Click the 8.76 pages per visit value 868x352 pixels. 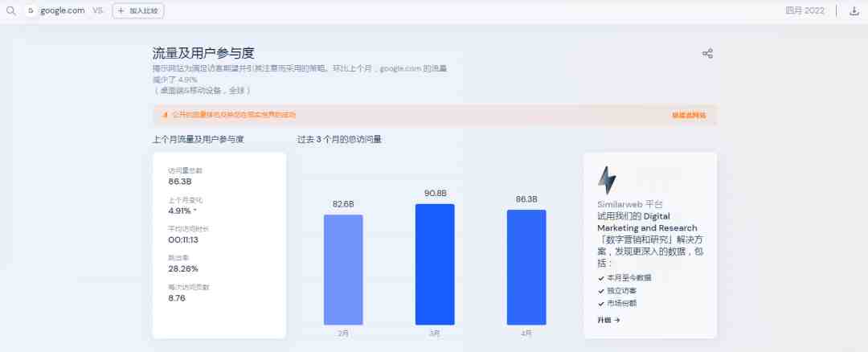pos(177,298)
